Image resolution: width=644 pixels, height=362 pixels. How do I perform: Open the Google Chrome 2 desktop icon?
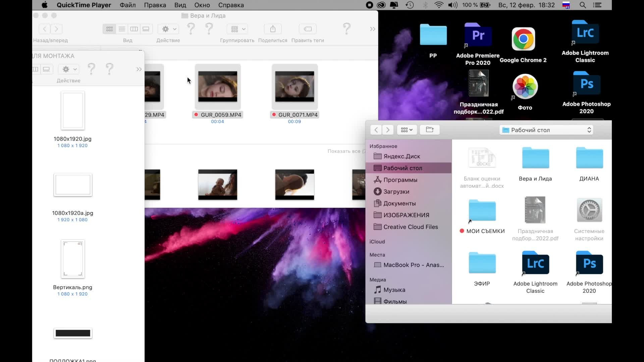coord(523,39)
